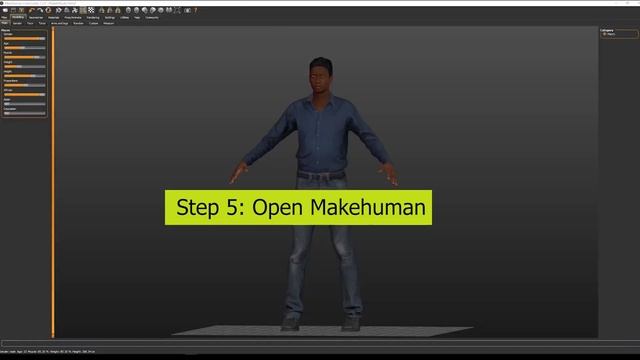Click the Grab screen camera icon
The image size is (640, 360).
point(187,10)
